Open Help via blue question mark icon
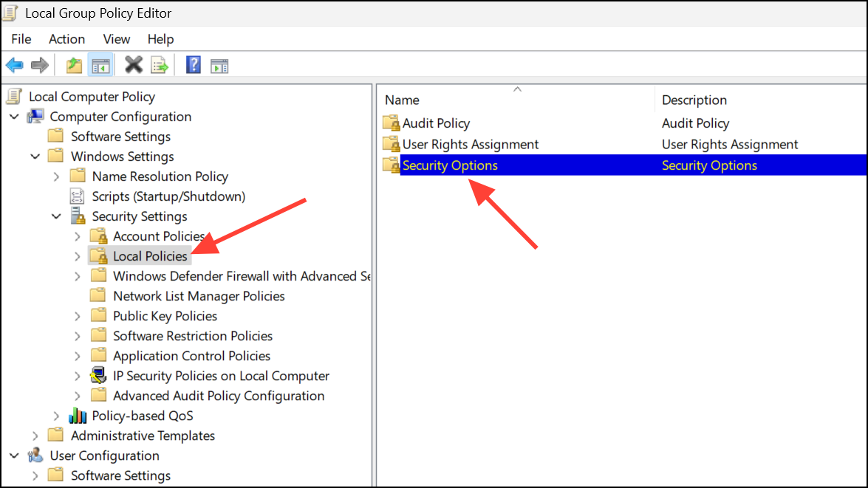Viewport: 868px width, 488px height. coord(194,65)
